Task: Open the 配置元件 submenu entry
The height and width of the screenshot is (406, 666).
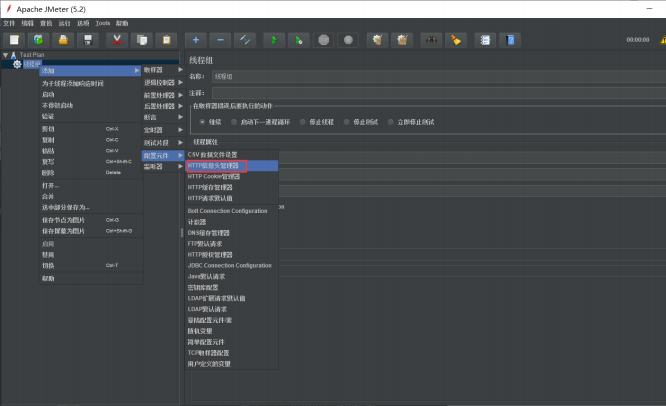Action: tap(163, 155)
